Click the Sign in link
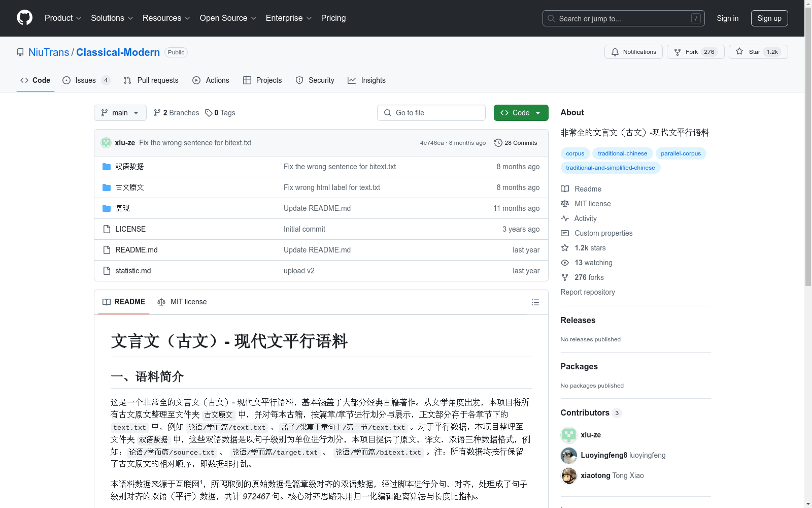 (x=728, y=18)
